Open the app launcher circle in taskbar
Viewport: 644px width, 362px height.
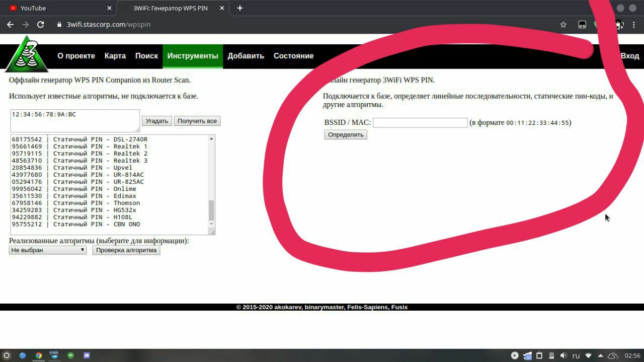(x=7, y=355)
